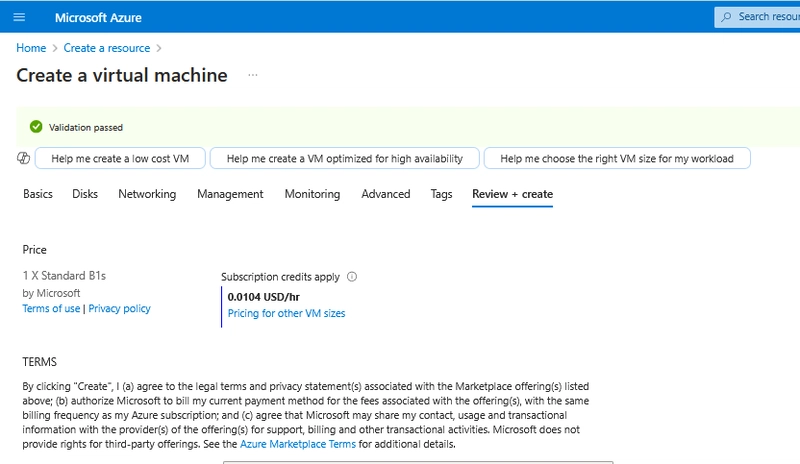Switch to the Tags tab
Viewport: 800px width, 464px height.
[x=441, y=194]
